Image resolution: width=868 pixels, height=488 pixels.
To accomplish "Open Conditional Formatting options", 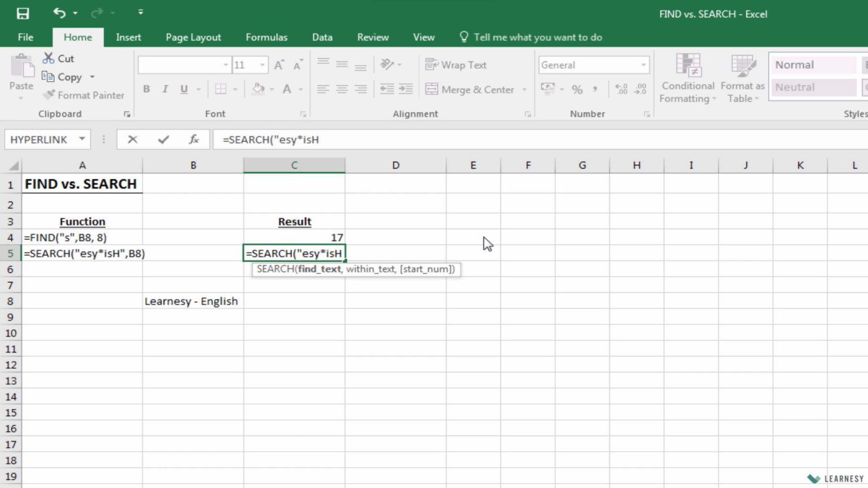I will [687, 78].
